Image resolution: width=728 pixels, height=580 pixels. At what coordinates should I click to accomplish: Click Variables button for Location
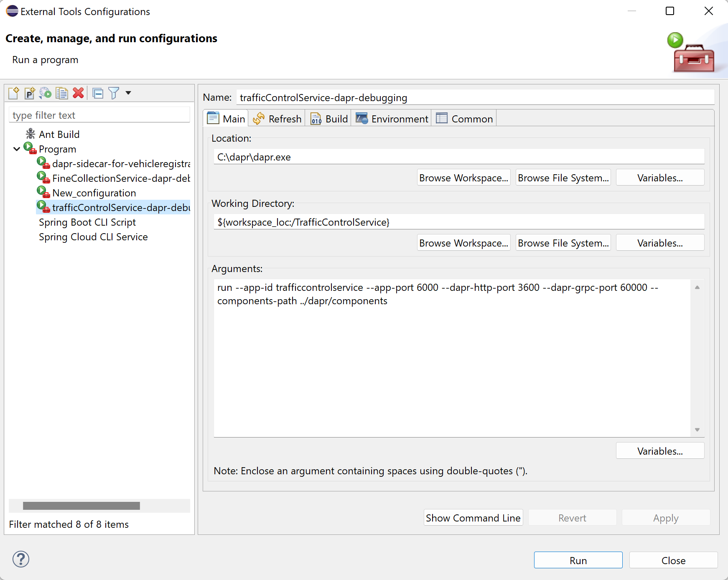click(x=660, y=178)
